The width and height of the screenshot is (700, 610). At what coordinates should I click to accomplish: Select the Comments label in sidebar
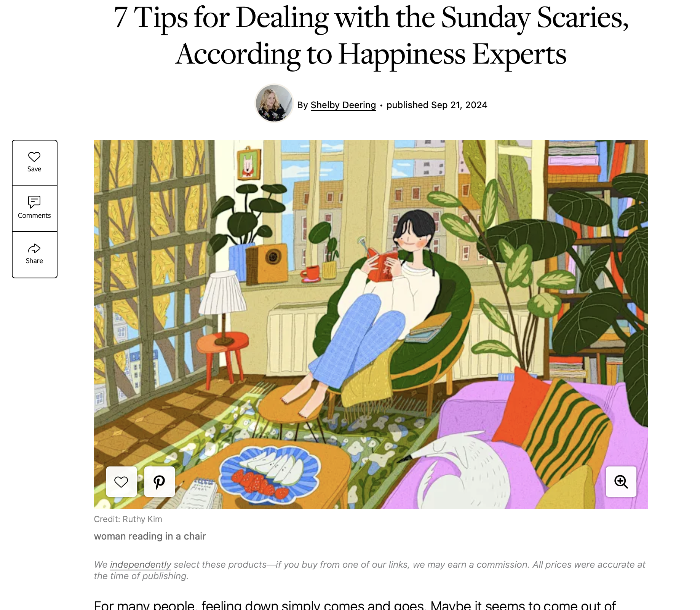point(34,216)
